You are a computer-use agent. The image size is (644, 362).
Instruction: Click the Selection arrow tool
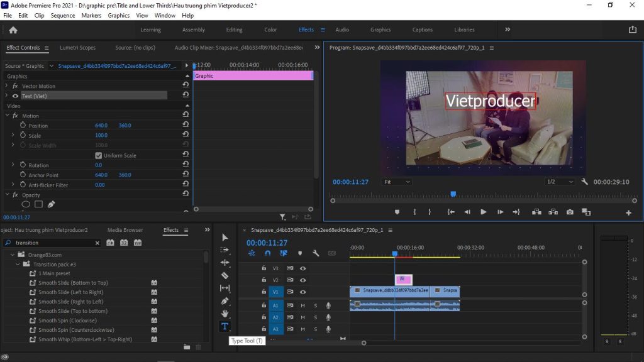click(225, 238)
